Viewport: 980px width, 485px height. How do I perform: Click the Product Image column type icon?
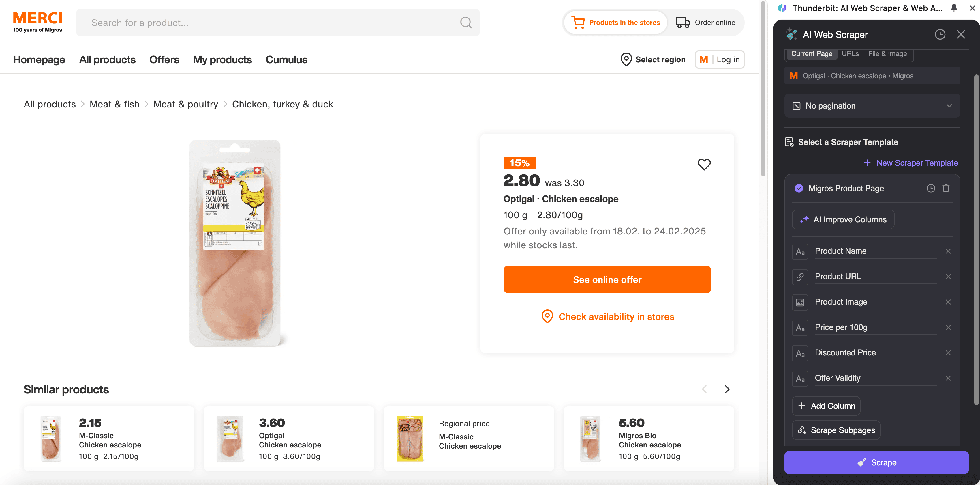(800, 302)
